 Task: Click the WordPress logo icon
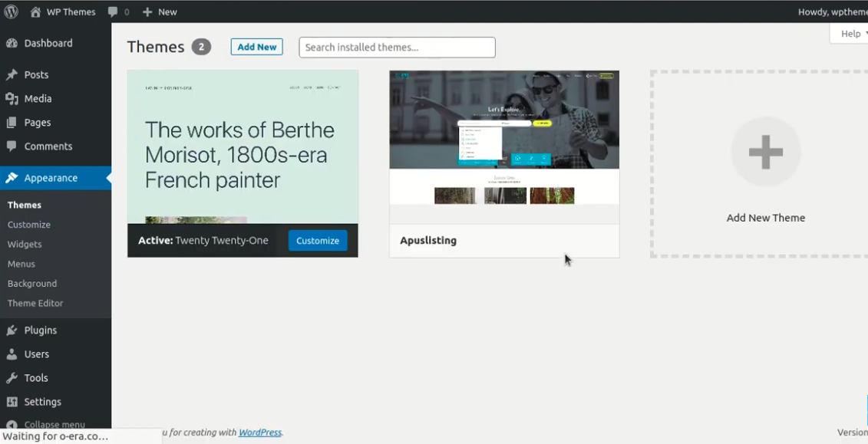11,12
